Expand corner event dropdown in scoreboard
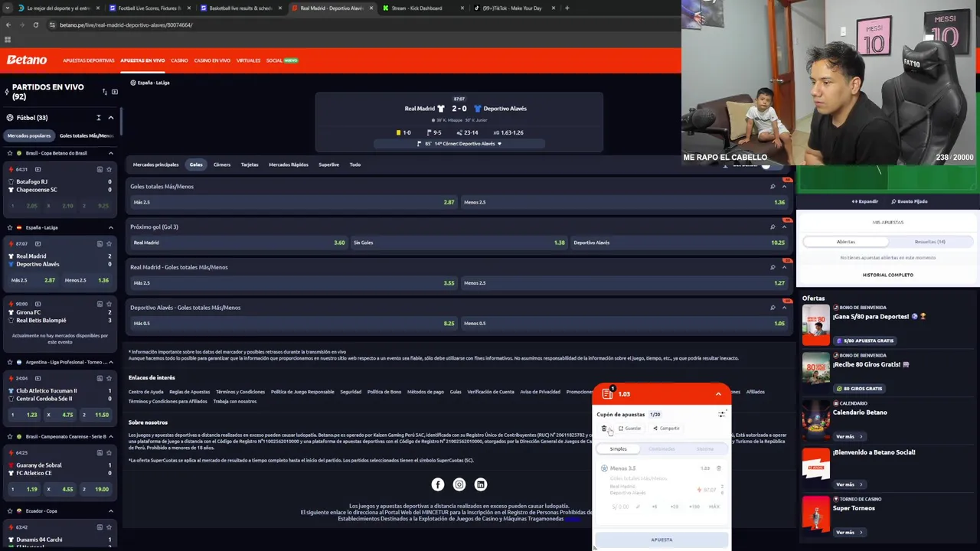This screenshot has width=980, height=551. coord(499,144)
